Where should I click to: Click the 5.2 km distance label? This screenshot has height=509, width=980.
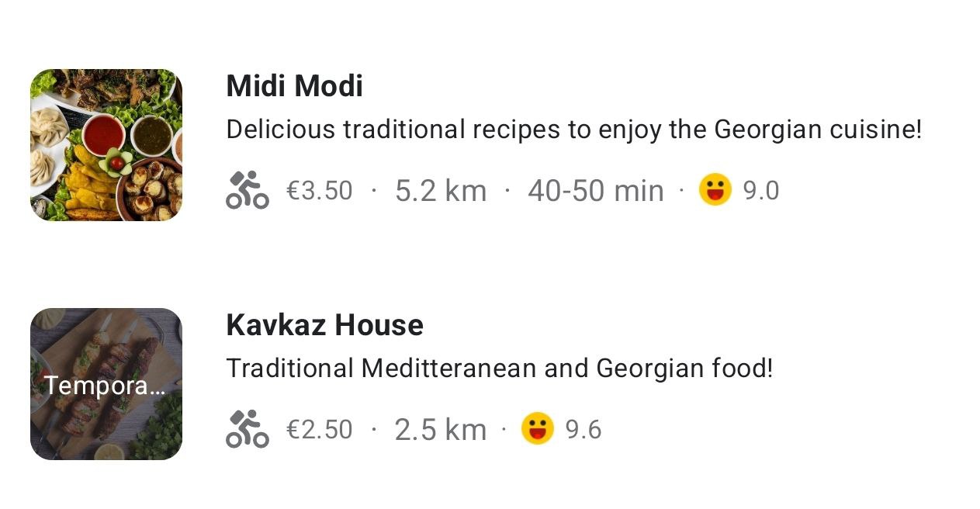point(440,191)
